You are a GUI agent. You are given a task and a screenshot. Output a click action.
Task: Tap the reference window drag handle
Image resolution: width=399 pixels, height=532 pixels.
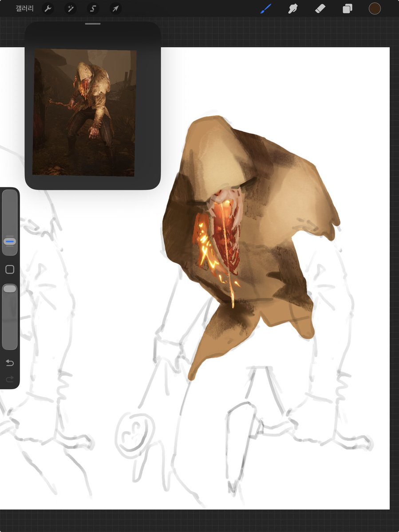point(93,24)
